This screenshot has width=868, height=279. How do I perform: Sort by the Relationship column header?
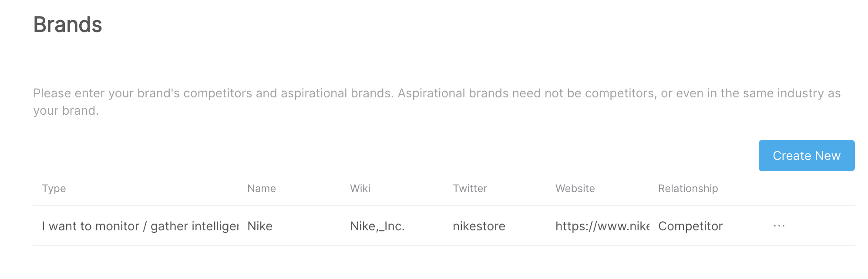tap(688, 188)
